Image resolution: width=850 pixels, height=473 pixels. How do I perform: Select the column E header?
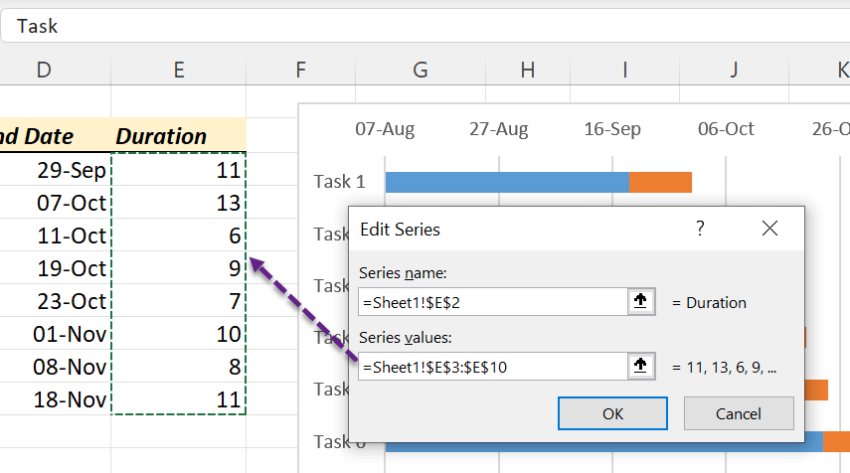click(x=178, y=69)
